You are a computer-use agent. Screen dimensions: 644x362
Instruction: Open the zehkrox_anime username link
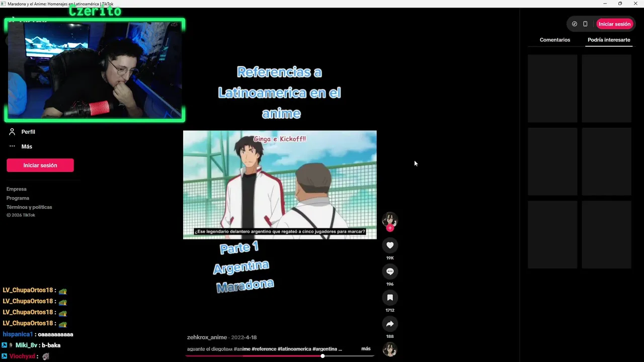[x=207, y=337]
